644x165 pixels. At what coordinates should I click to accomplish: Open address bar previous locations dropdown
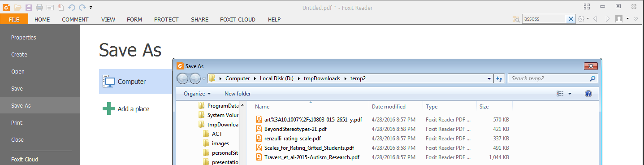pos(489,78)
